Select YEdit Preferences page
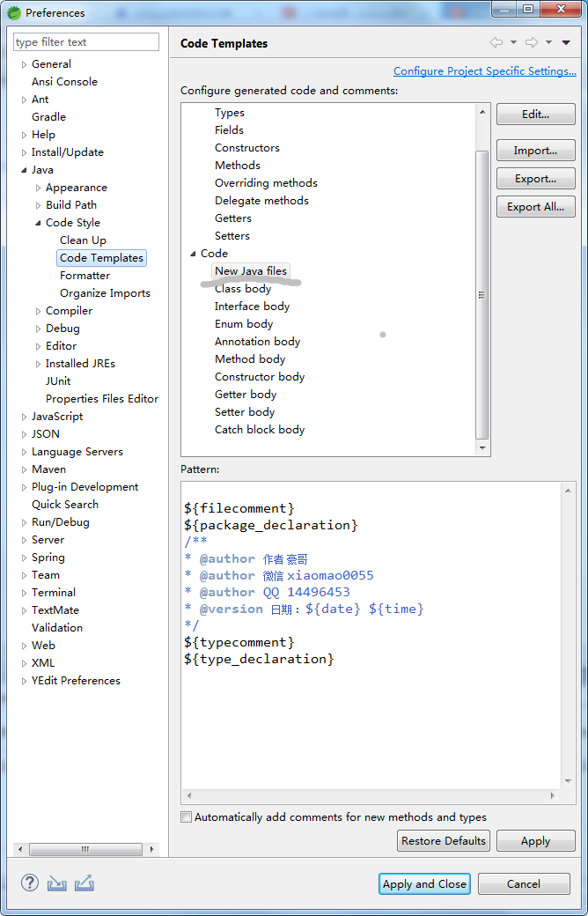This screenshot has width=588, height=916. pos(76,681)
